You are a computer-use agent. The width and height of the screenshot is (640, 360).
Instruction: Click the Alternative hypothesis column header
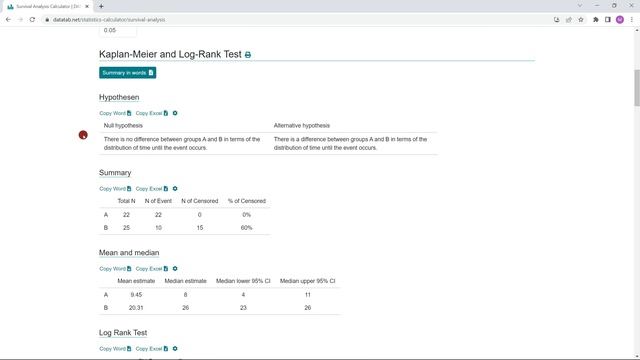[x=302, y=125]
